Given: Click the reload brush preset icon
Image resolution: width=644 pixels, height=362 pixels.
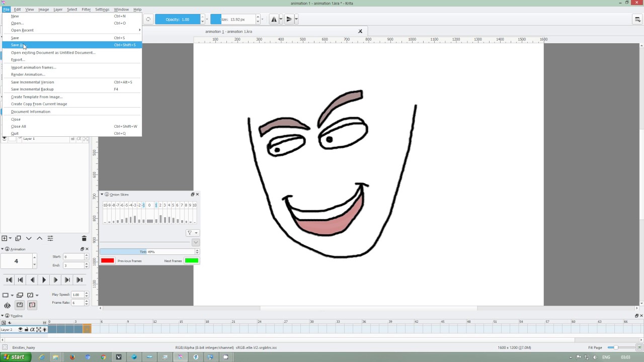Looking at the screenshot, I should pyautogui.click(x=148, y=20).
